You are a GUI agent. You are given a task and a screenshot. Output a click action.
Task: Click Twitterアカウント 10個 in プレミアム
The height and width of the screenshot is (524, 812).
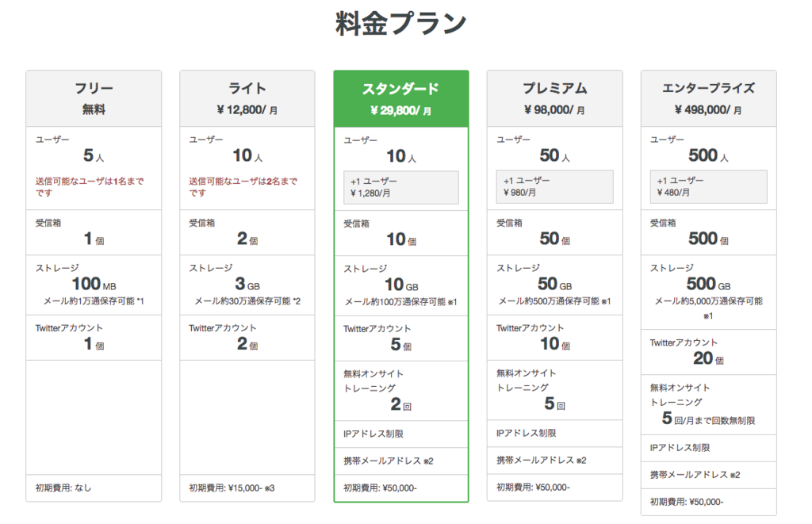(x=554, y=344)
